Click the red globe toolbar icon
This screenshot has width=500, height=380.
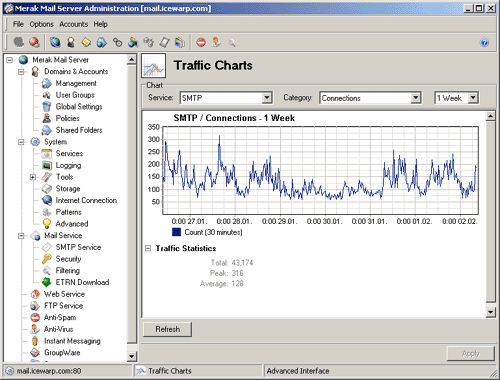coord(34,42)
